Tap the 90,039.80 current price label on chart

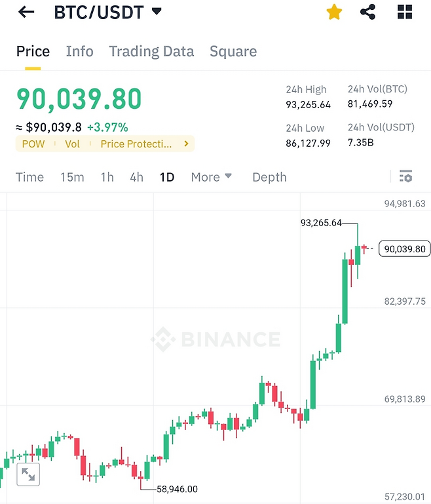pyautogui.click(x=405, y=248)
